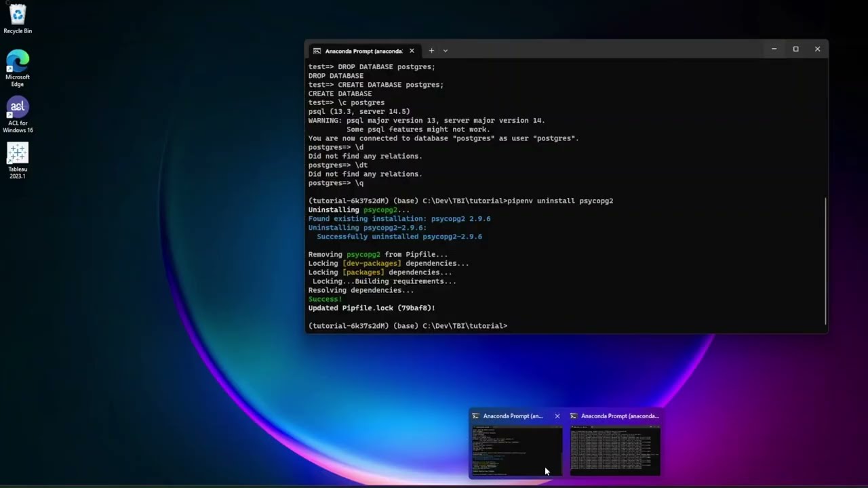Viewport: 868px width, 488px height.
Task: Click first preview's 'Anaconda Prompt (an...' title
Action: pyautogui.click(x=513, y=416)
